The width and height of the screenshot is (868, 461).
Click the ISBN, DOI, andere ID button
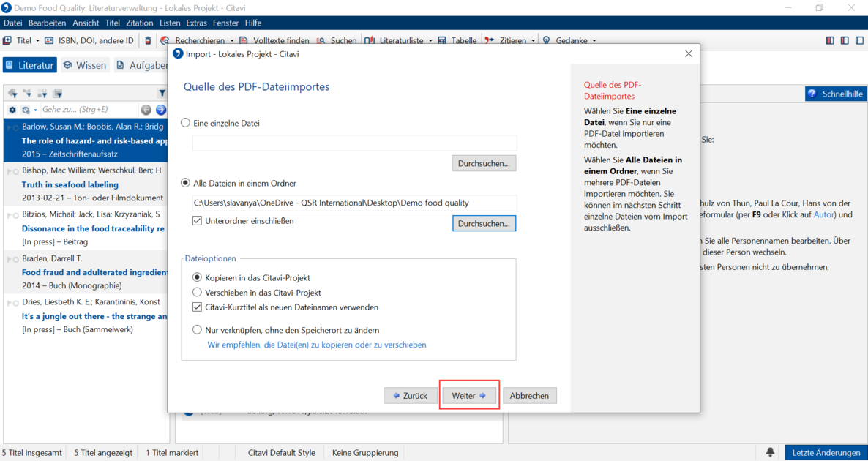coord(89,40)
